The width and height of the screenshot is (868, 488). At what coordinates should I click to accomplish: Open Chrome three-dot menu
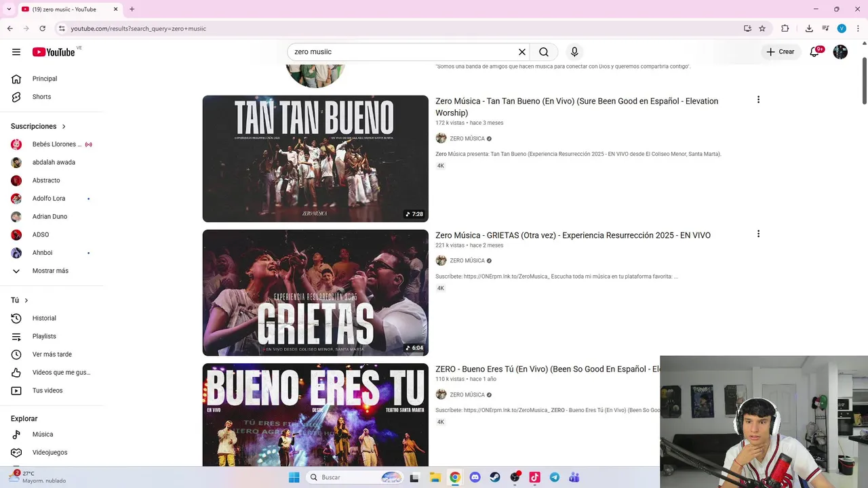tap(858, 28)
